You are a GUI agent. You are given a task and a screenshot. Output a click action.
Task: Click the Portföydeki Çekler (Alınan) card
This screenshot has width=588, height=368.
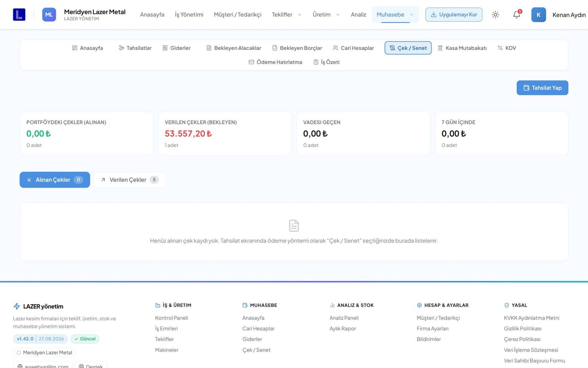pyautogui.click(x=86, y=134)
